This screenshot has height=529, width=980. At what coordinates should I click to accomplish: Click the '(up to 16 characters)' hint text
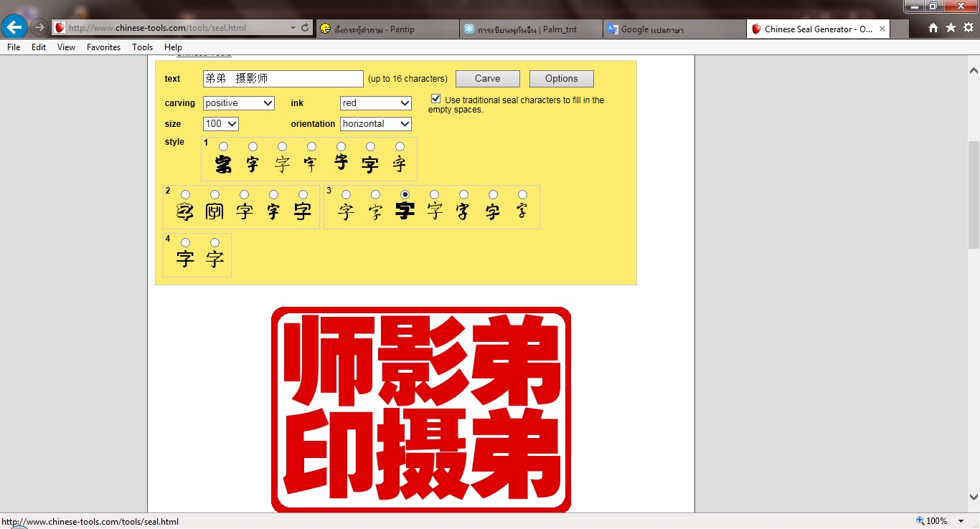click(407, 79)
